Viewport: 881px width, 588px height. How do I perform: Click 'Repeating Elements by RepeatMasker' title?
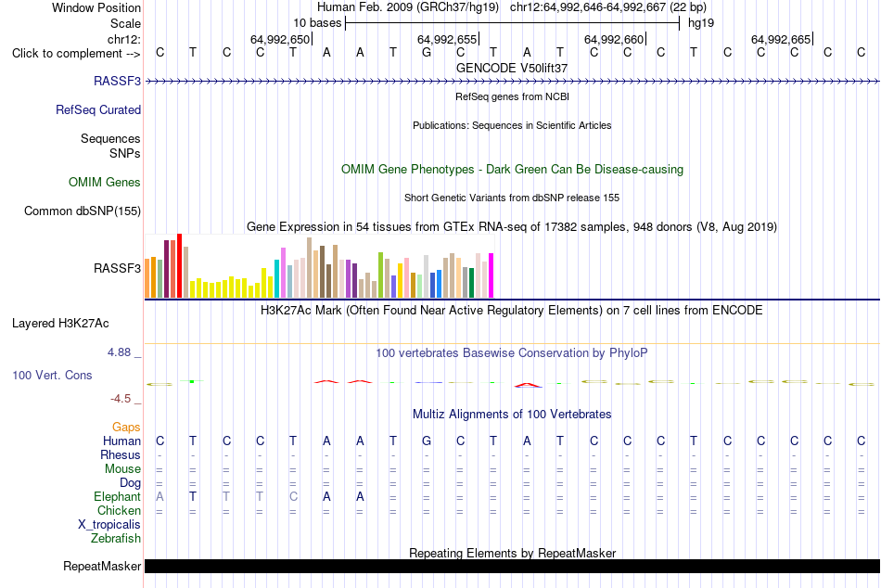512,553
